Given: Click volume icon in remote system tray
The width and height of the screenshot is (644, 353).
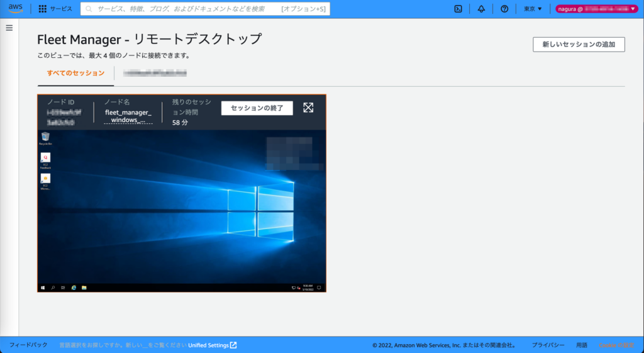Looking at the screenshot, I should 299,288.
